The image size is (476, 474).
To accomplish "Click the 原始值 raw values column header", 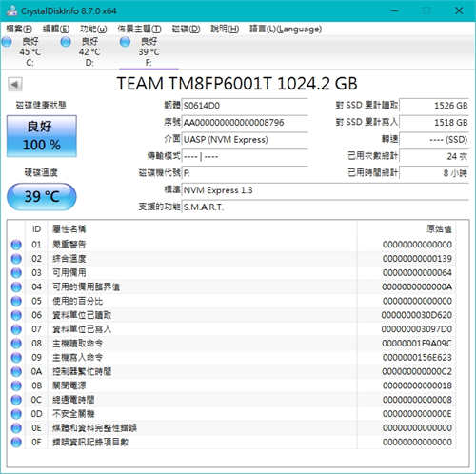I will (407, 228).
